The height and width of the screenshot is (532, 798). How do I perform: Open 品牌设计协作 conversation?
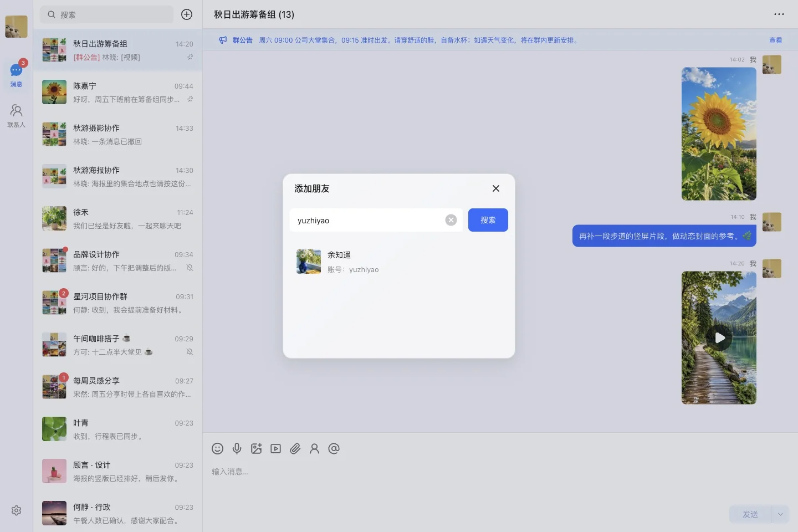coord(117,261)
